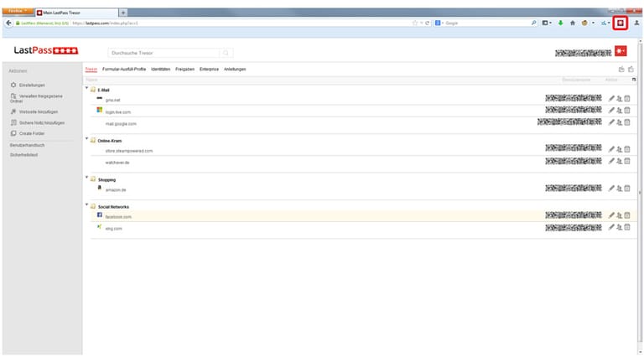Viewport: 644px width, 362px height.
Task: Open a new tab with the plus button
Action: [x=122, y=13]
